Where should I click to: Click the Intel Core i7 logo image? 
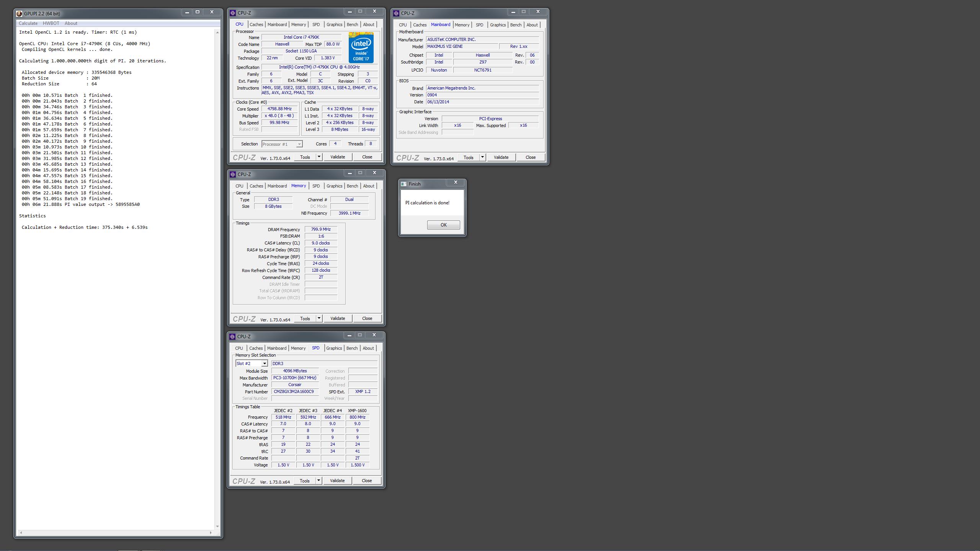pos(361,48)
